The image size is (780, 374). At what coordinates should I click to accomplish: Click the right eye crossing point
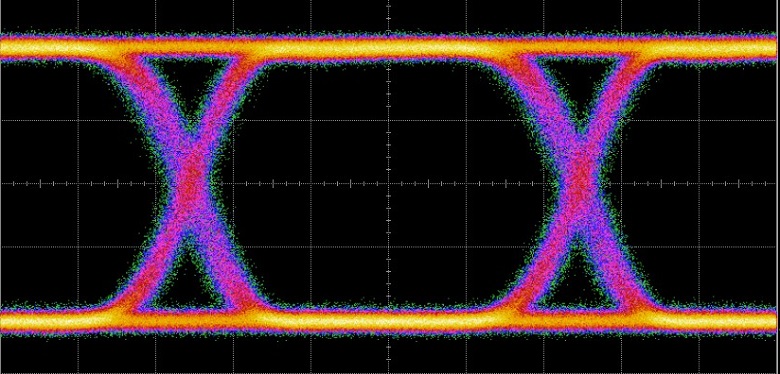580,183
